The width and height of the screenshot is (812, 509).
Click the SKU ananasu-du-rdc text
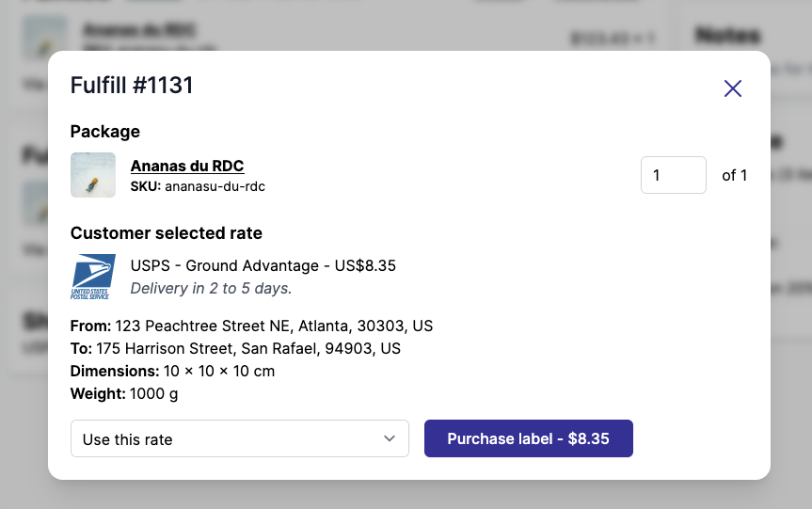tap(198, 187)
